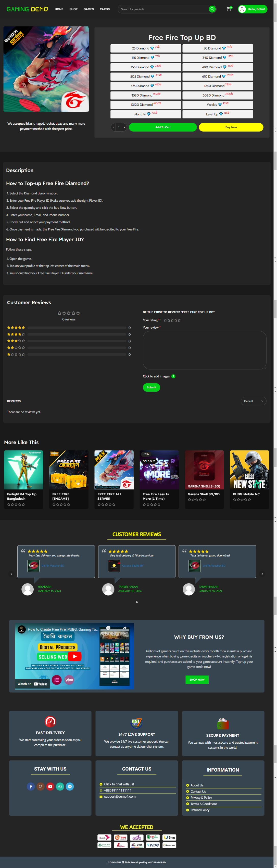The image size is (277, 868).
Task: Select the 25 Diamond option
Action: 146,48
